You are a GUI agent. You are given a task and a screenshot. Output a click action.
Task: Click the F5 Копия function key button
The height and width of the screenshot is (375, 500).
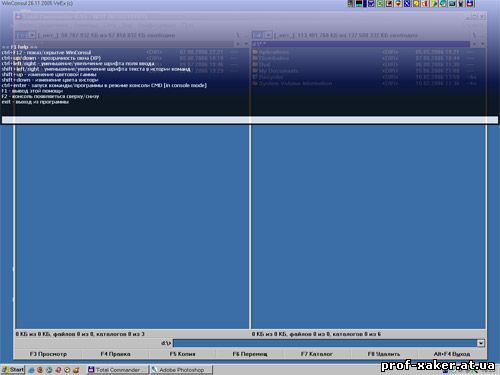tap(182, 354)
